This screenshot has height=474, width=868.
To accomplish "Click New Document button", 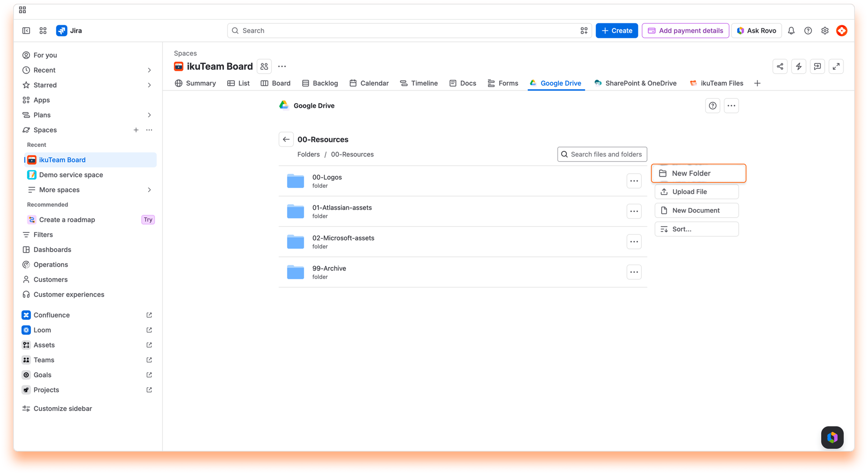I will tap(697, 210).
